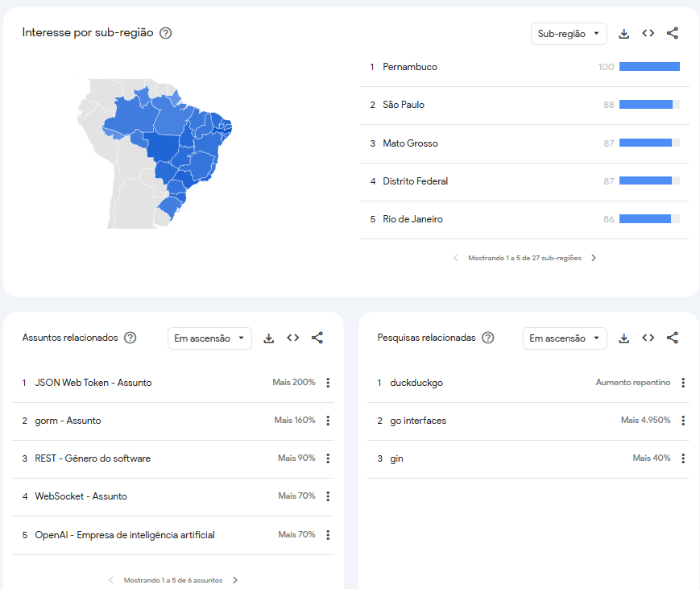Share the Interesse por sub-região chart
This screenshot has height=589, width=700.
(673, 33)
